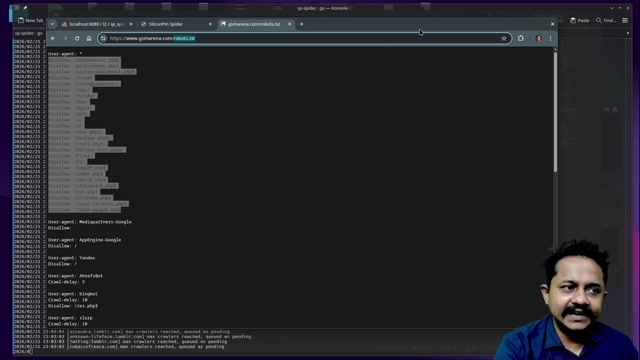Screen dimensions: 640x360
Task: Click tobaccofreeca.com log line in Konsole
Action: (119, 347)
